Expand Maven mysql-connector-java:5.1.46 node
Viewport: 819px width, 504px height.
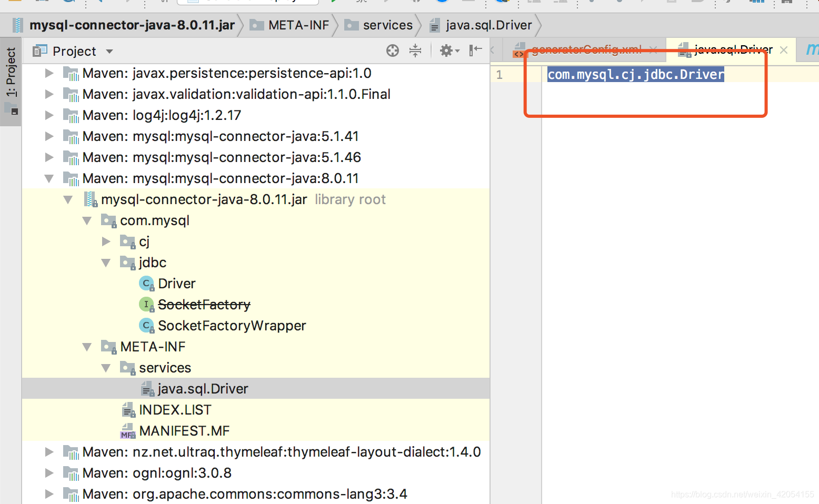tap(49, 157)
